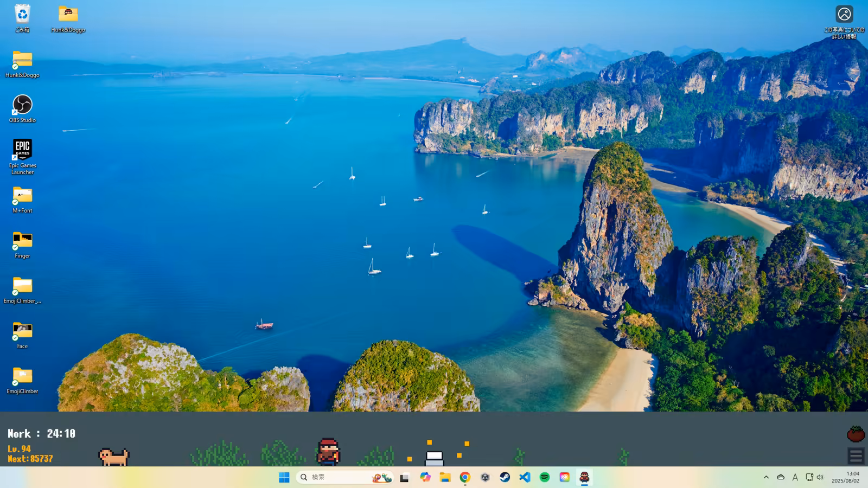Viewport: 868px width, 488px height.
Task: Open the wallpaper photo info icon
Action: click(844, 15)
